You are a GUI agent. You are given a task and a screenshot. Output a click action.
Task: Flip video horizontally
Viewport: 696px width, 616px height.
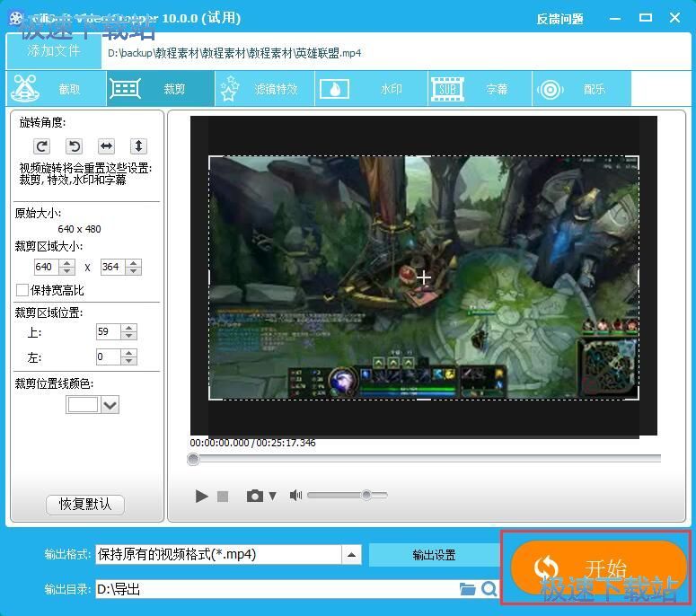point(107,146)
